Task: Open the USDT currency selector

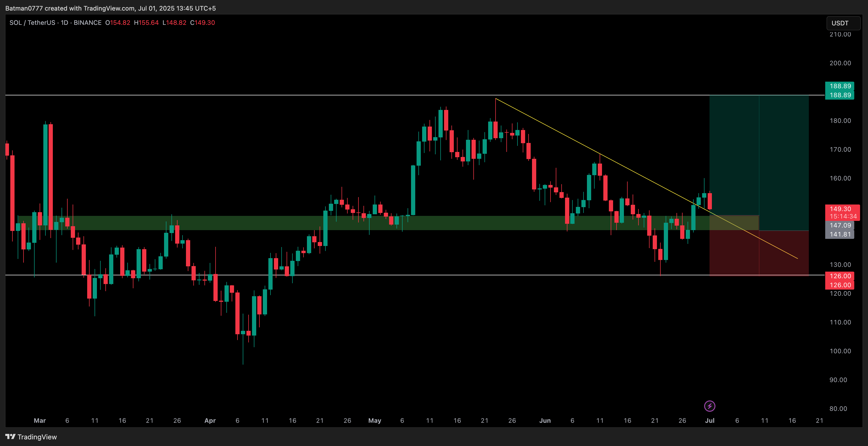Action: [x=843, y=23]
